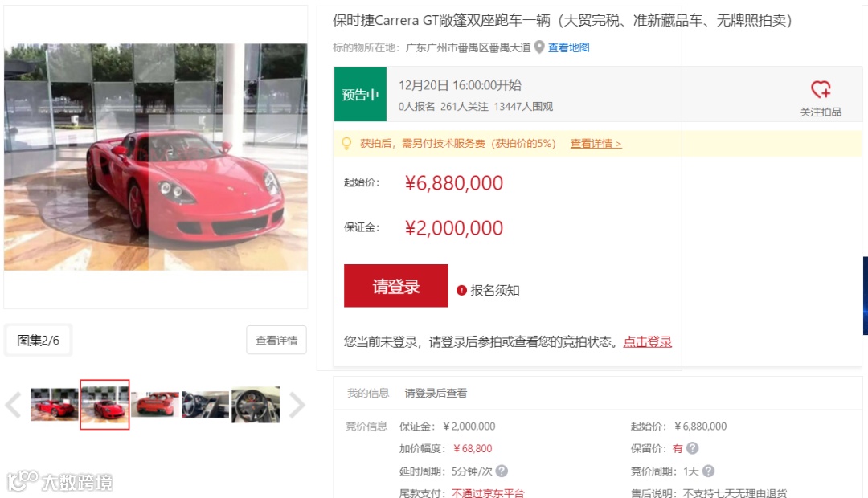Screen dimensions: 868x498
Task: Select the third thumbnail showing car rear
Action: pyautogui.click(x=156, y=405)
